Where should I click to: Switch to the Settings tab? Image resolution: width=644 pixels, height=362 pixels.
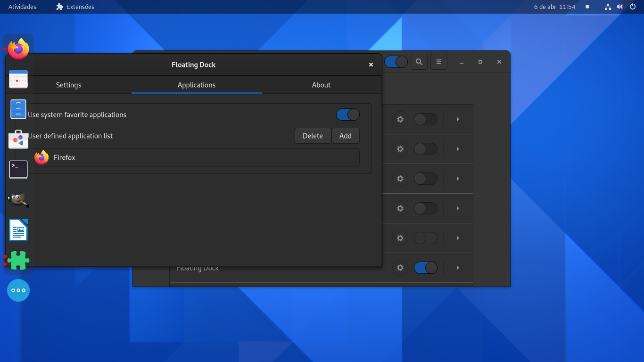click(68, 85)
